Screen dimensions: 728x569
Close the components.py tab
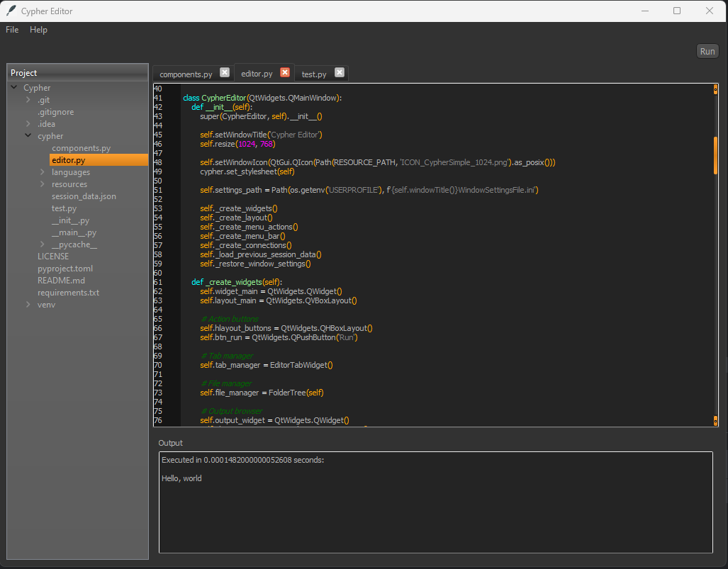tap(225, 72)
